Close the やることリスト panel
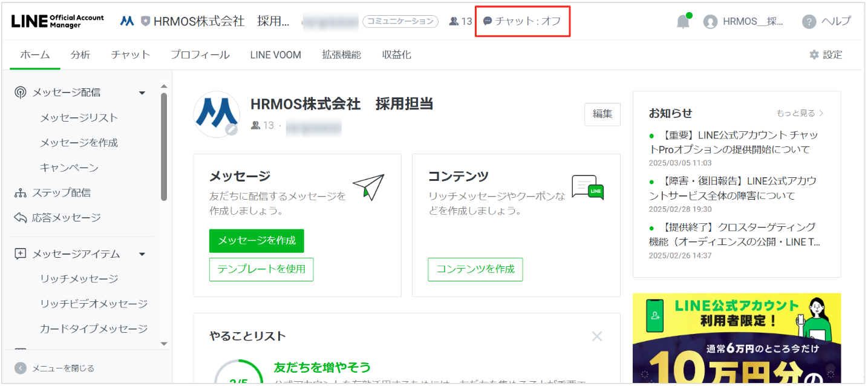The width and height of the screenshot is (868, 386). click(597, 336)
